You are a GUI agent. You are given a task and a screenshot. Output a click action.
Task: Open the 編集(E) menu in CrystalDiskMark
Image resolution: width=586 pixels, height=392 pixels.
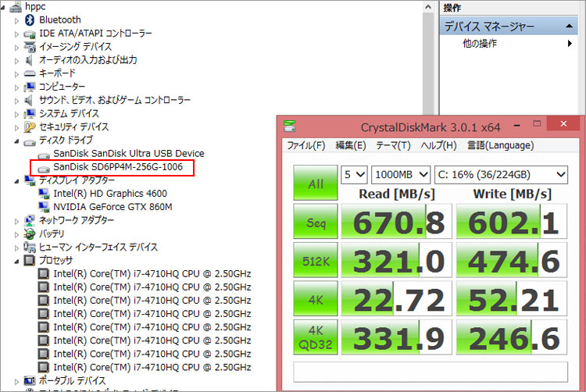tap(351, 145)
